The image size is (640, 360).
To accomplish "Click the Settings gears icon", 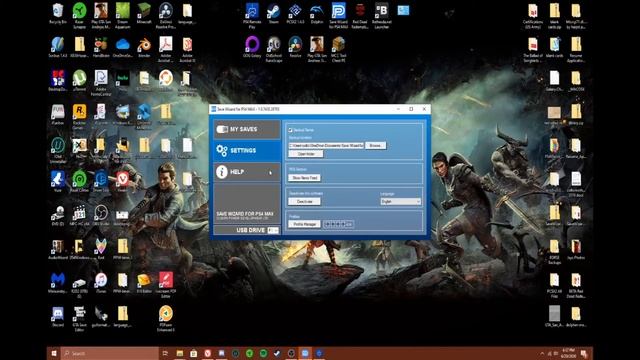I will 222,151.
